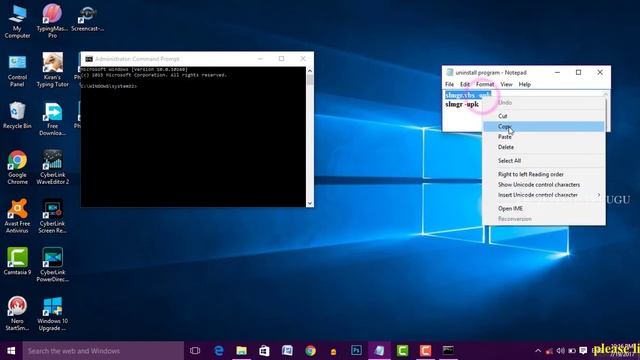
Task: Launch Chrome from the taskbar
Action: (x=311, y=351)
